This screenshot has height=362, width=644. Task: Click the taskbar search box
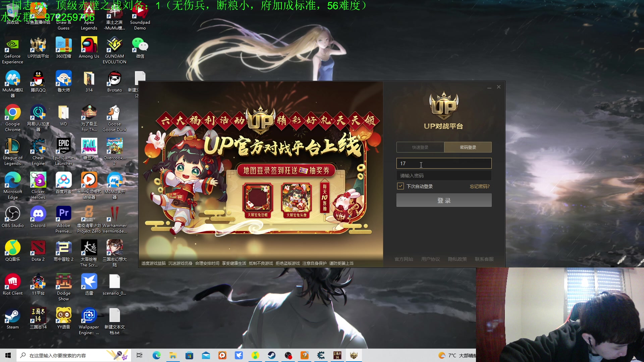point(73,355)
